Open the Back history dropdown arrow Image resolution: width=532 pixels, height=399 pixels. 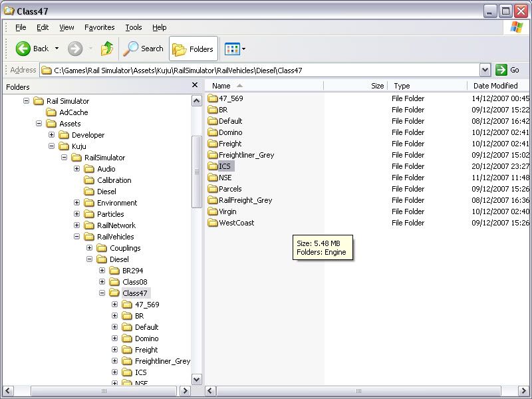[57, 49]
